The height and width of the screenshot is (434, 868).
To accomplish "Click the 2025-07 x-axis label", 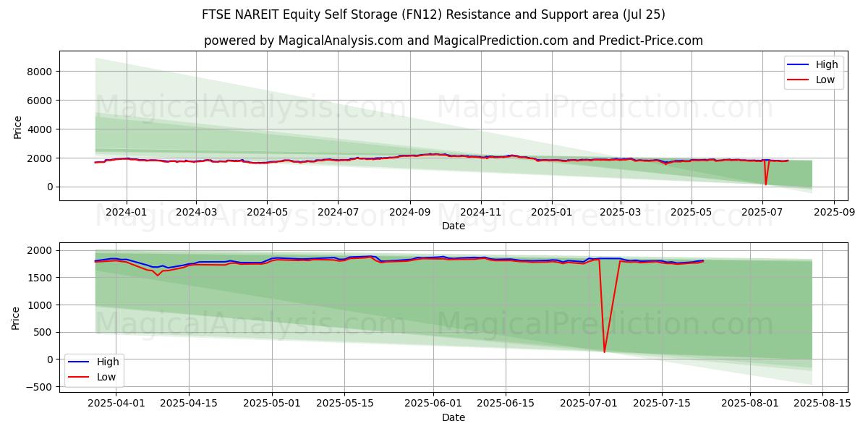I will coord(761,213).
